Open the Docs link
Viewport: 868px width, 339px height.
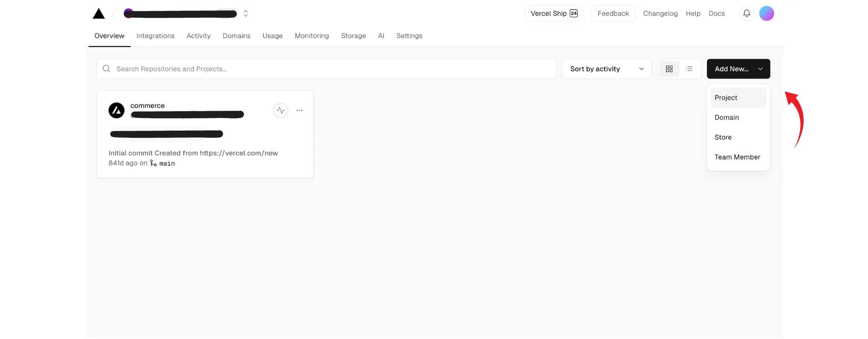click(x=717, y=14)
